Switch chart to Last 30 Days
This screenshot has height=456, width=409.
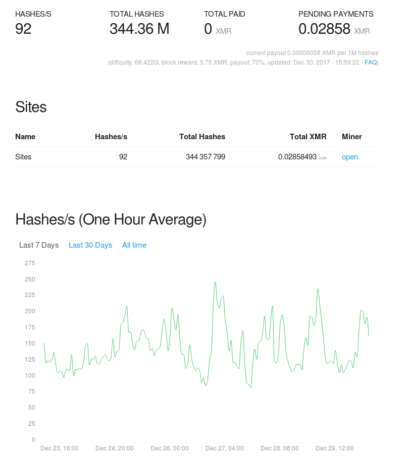(x=90, y=245)
